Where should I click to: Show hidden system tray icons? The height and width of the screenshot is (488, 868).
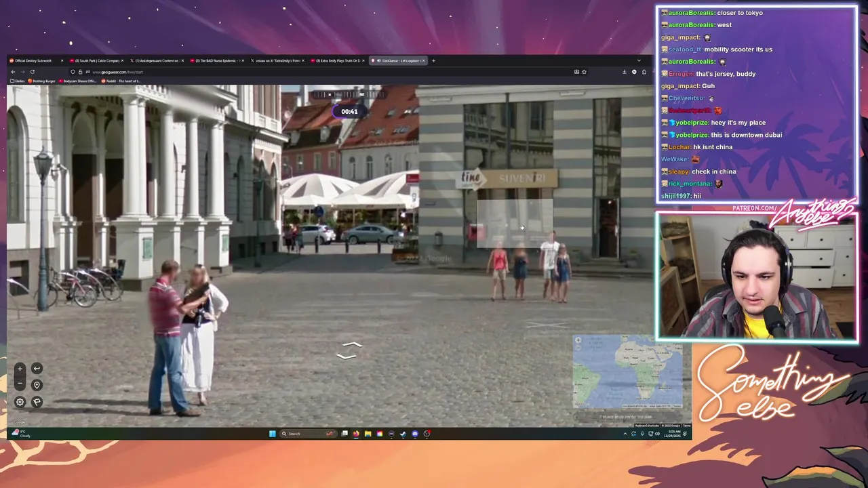(x=625, y=434)
